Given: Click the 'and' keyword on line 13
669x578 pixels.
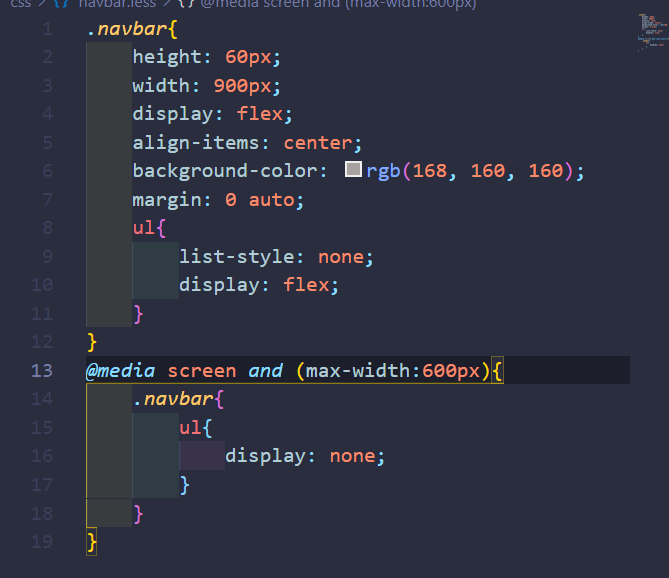Looking at the screenshot, I should tap(265, 371).
